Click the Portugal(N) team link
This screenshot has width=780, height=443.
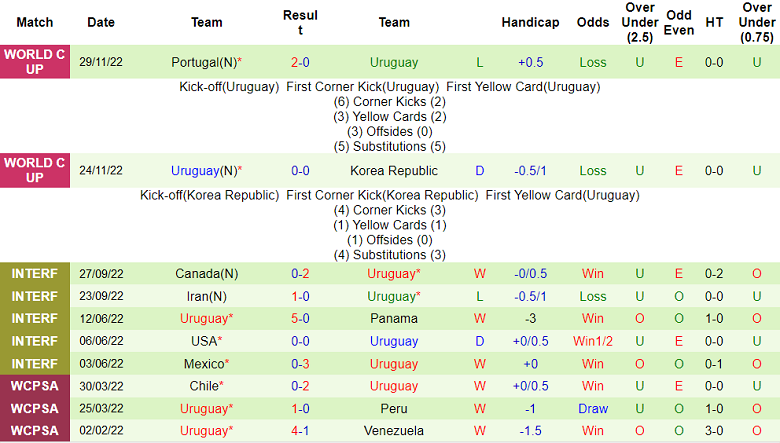click(203, 62)
